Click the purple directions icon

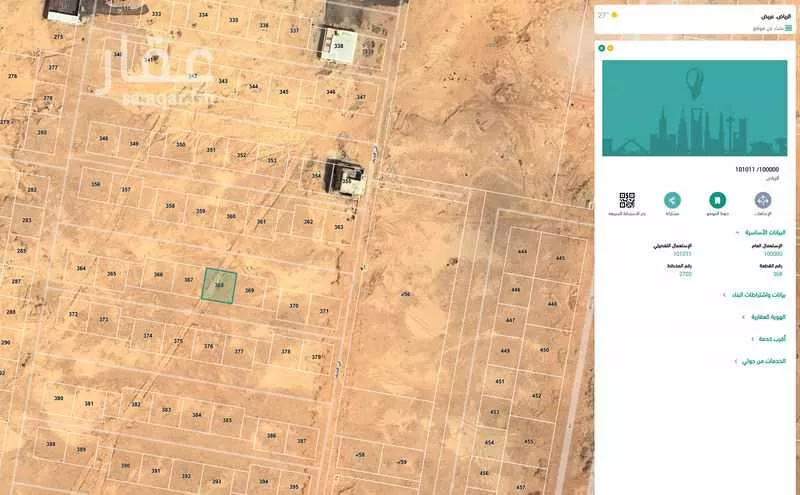(763, 201)
